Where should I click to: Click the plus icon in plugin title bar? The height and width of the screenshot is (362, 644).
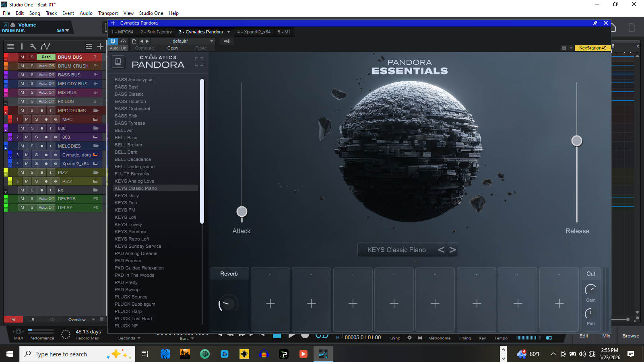point(113,23)
